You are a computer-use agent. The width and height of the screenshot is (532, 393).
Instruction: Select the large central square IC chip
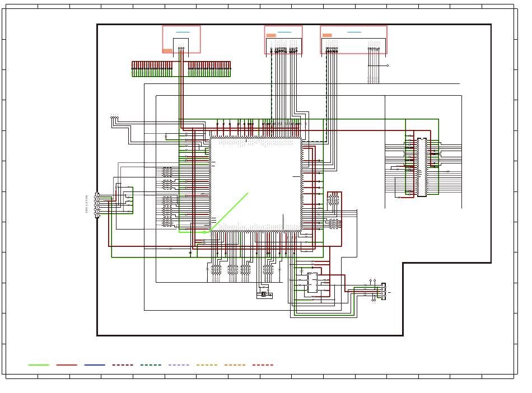tap(256, 184)
